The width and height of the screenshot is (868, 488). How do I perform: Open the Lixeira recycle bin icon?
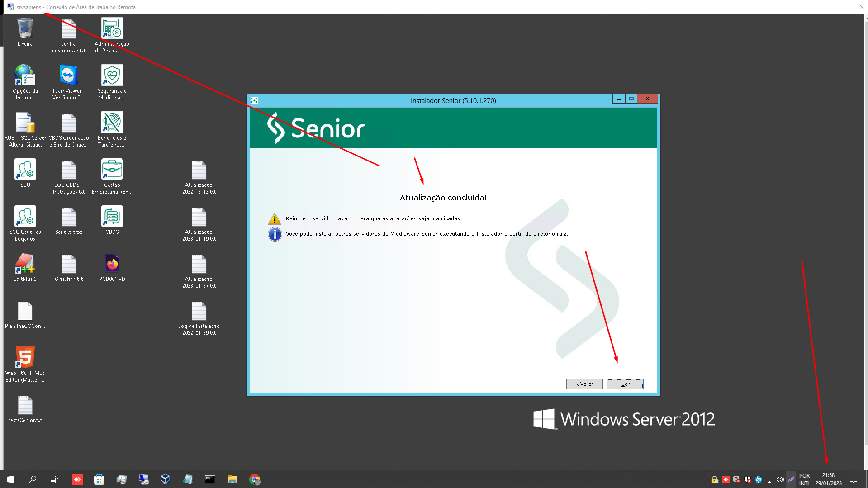coord(25,32)
